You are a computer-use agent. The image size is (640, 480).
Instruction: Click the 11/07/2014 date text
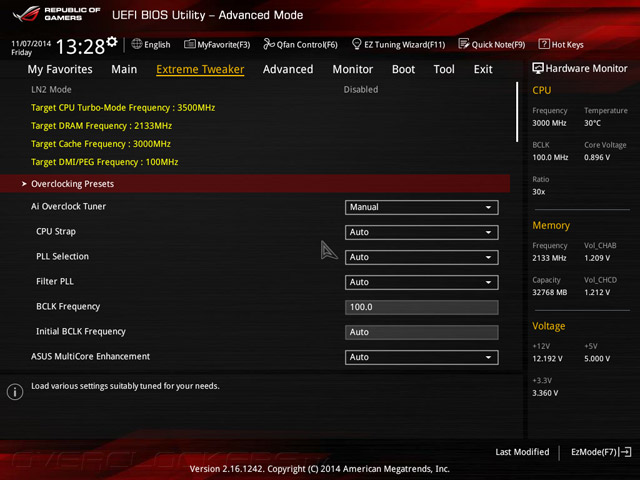point(31,43)
